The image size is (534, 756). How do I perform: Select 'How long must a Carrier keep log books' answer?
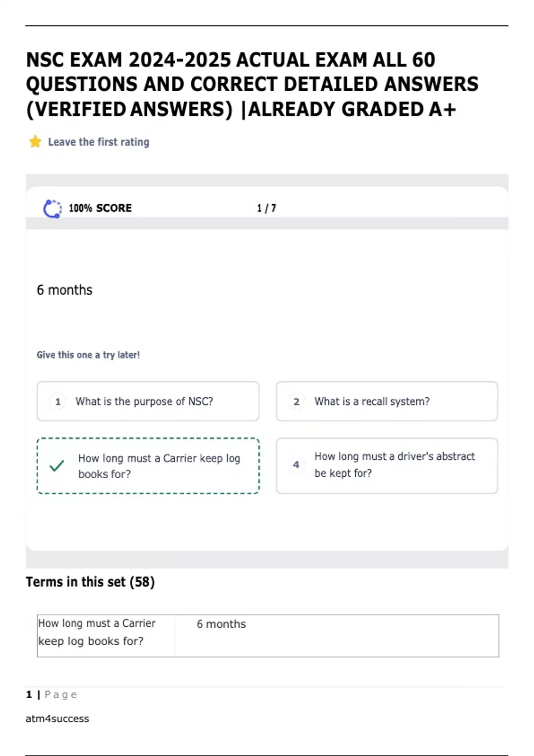click(x=159, y=466)
